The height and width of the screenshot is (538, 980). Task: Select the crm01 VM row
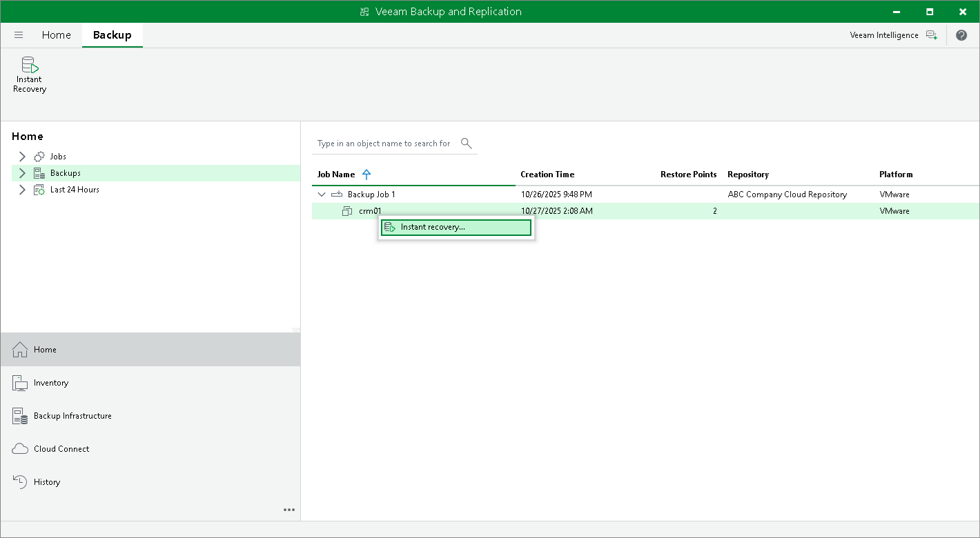pyautogui.click(x=645, y=211)
